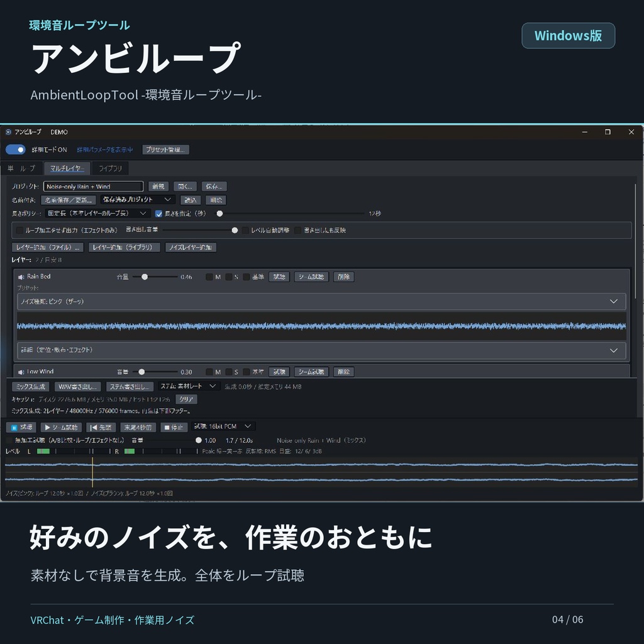Screen dimensions: 644x644
Task: Click 名前保存／更新... button
Action: [x=69, y=200]
